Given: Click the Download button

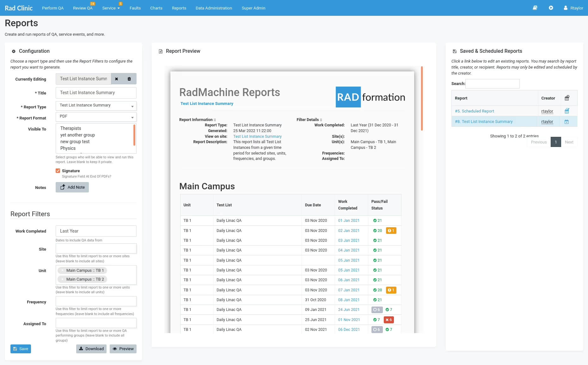Looking at the screenshot, I should point(91,349).
